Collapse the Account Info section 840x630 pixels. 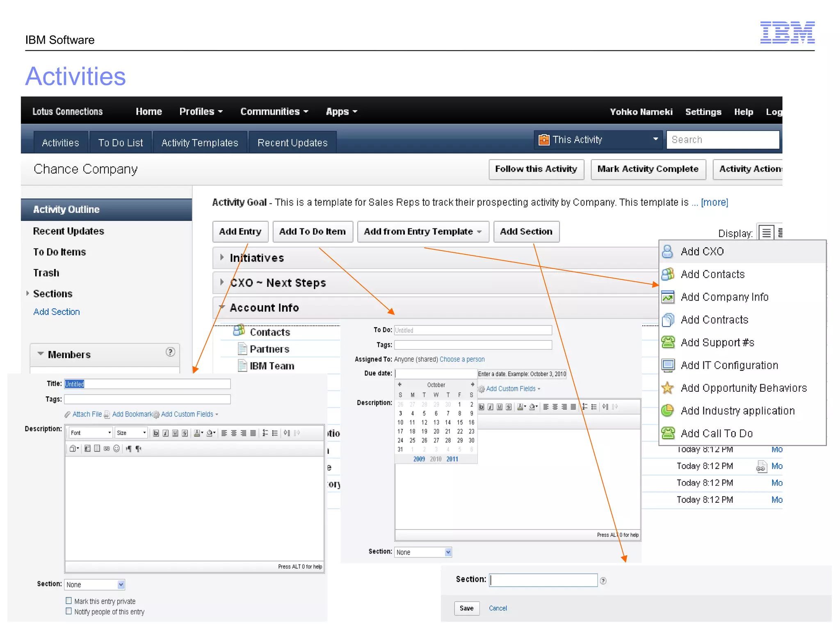click(222, 307)
